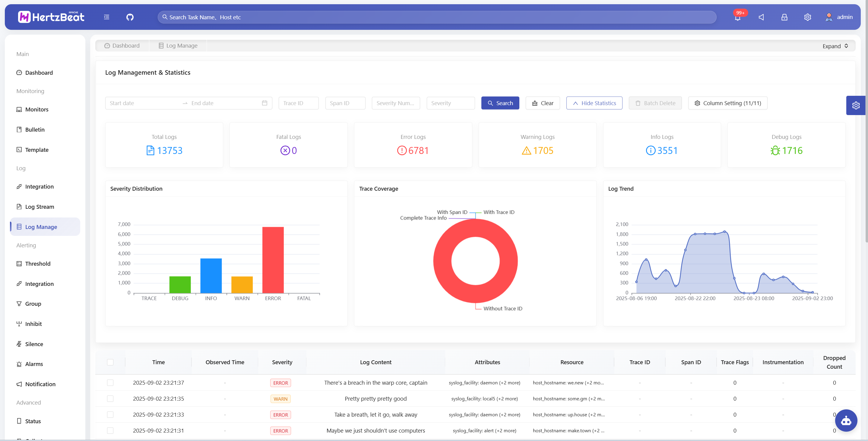Viewport: 868px width, 441px height.
Task: Open the header settings gear icon
Action: pyautogui.click(x=807, y=17)
